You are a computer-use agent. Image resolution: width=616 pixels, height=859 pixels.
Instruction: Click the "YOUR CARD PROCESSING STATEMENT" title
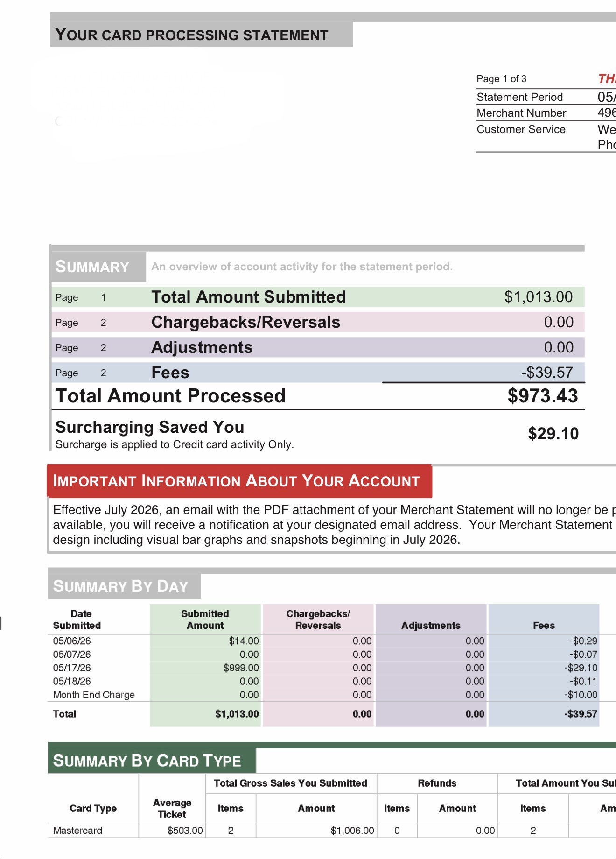coord(192,35)
